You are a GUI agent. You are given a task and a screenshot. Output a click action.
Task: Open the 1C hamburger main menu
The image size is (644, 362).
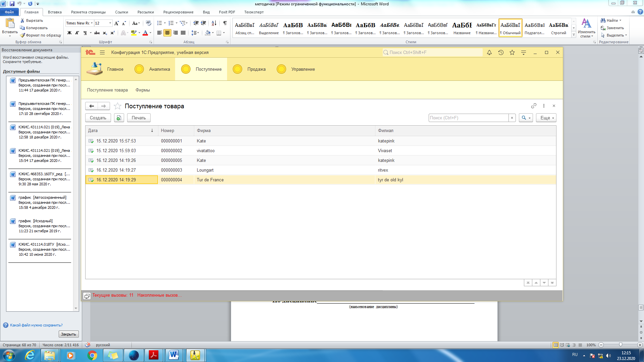tap(102, 53)
